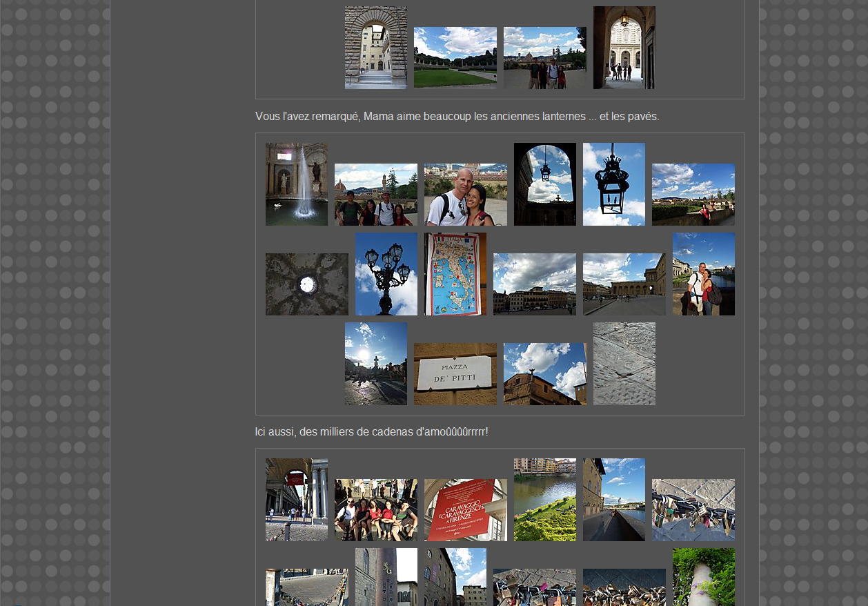This screenshot has height=606, width=868.
Task: Open four people with dome background photo
Action: (x=375, y=195)
